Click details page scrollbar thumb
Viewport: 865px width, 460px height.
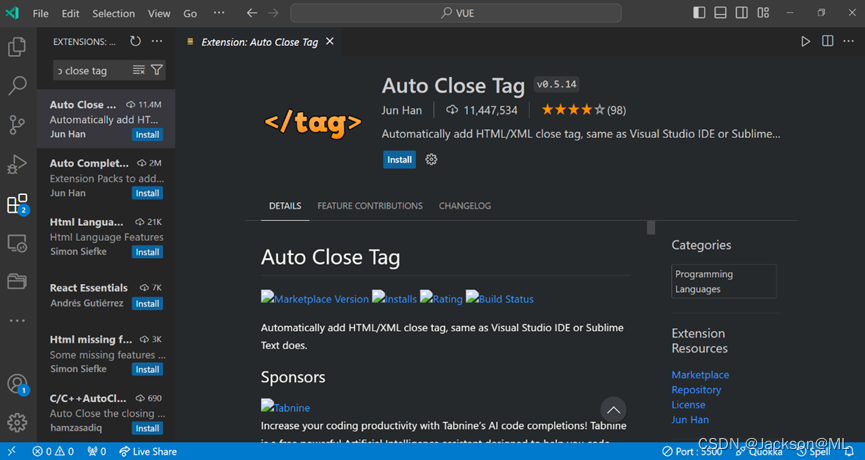pyautogui.click(x=651, y=227)
